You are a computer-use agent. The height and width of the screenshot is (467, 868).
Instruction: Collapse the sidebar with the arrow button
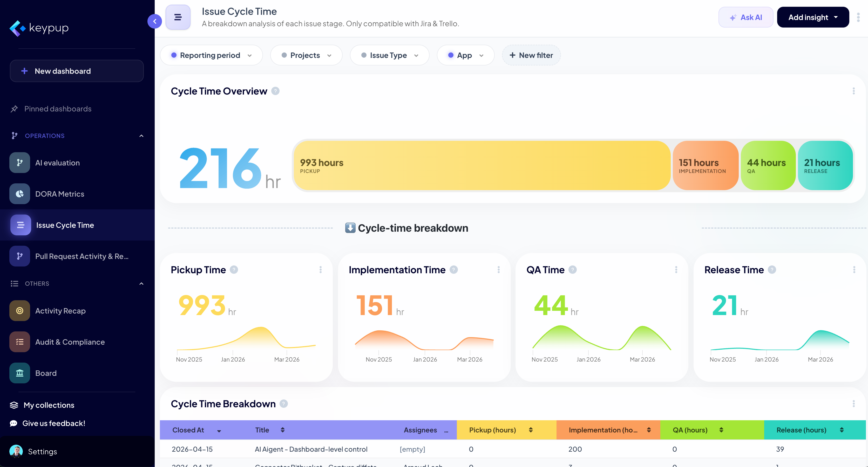tap(155, 21)
